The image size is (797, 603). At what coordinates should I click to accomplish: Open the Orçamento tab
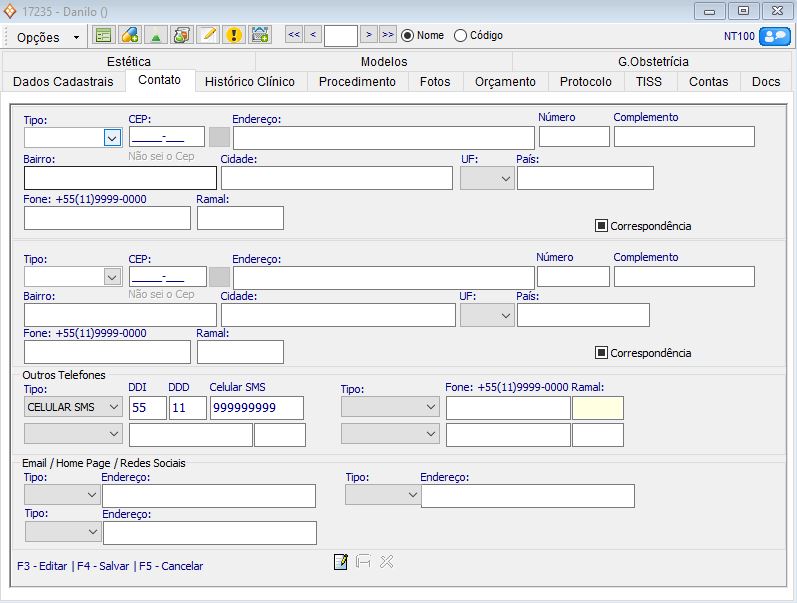[505, 82]
